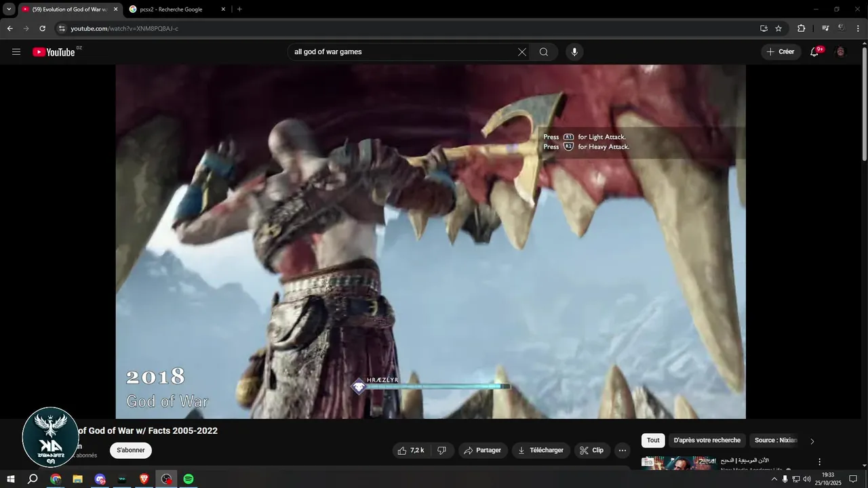Open Chrome three-dot menu

pyautogui.click(x=858, y=28)
